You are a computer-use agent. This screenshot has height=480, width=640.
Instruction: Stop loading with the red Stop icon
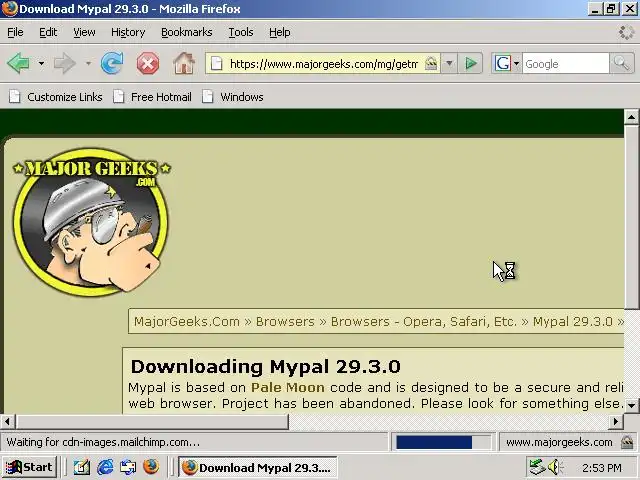(x=148, y=64)
